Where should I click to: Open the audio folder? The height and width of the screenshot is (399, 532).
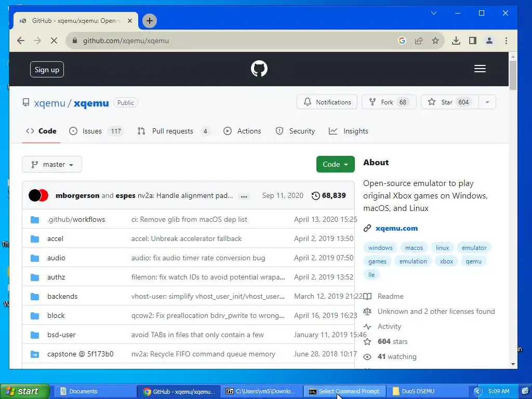[x=56, y=258]
